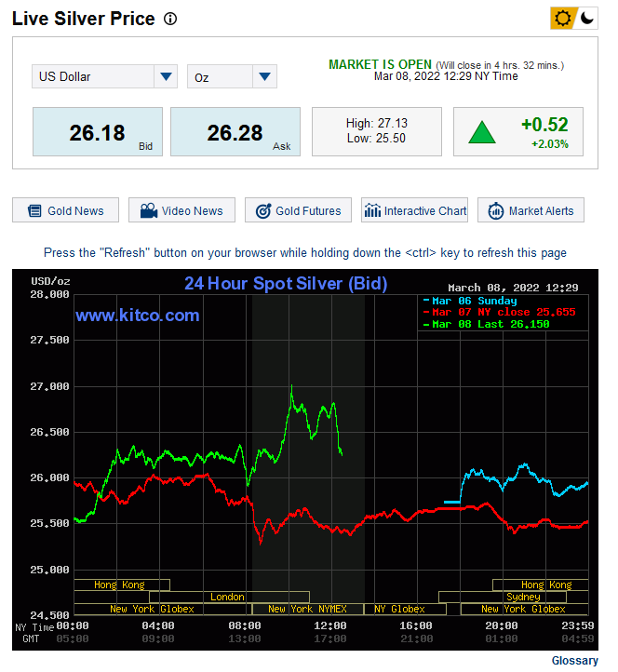Image resolution: width=618 pixels, height=672 pixels.
Task: Open the Oz weight unit dropdown
Action: coord(232,76)
